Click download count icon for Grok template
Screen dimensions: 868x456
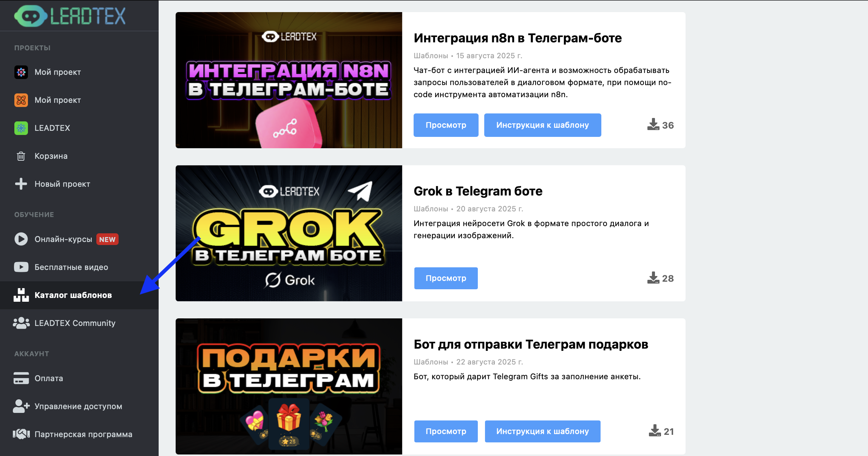(653, 278)
